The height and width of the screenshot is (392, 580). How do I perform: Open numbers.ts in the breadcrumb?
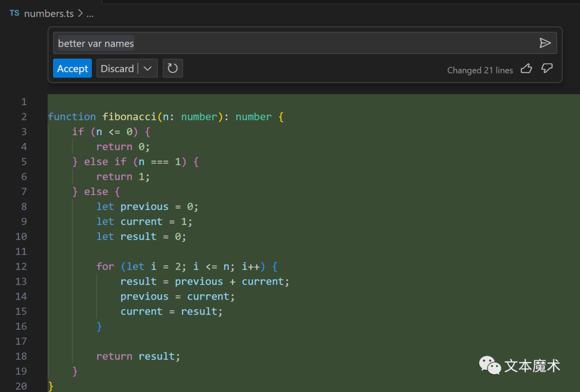pyautogui.click(x=49, y=13)
